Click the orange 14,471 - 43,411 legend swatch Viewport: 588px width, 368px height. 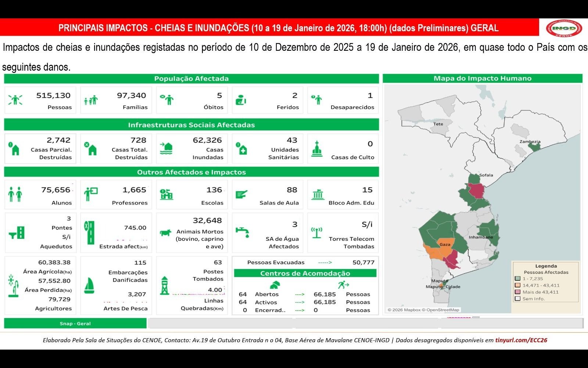[518, 285]
